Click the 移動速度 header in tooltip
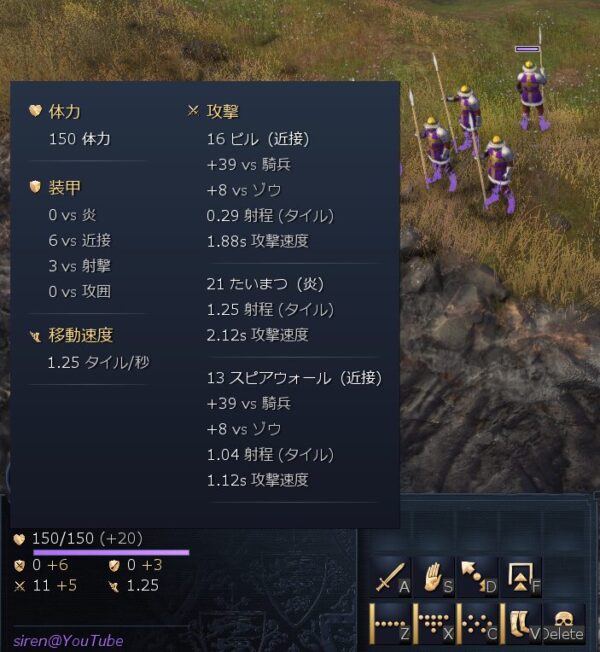600x652 pixels. click(x=81, y=335)
